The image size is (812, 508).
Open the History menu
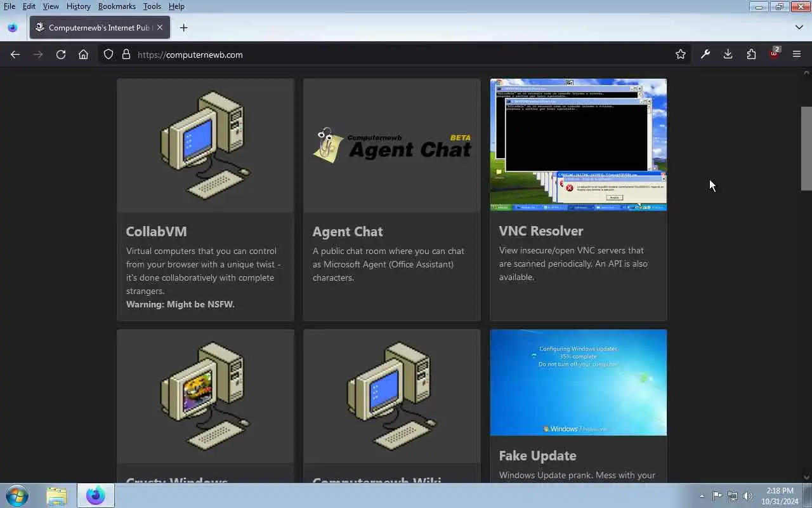(x=78, y=6)
